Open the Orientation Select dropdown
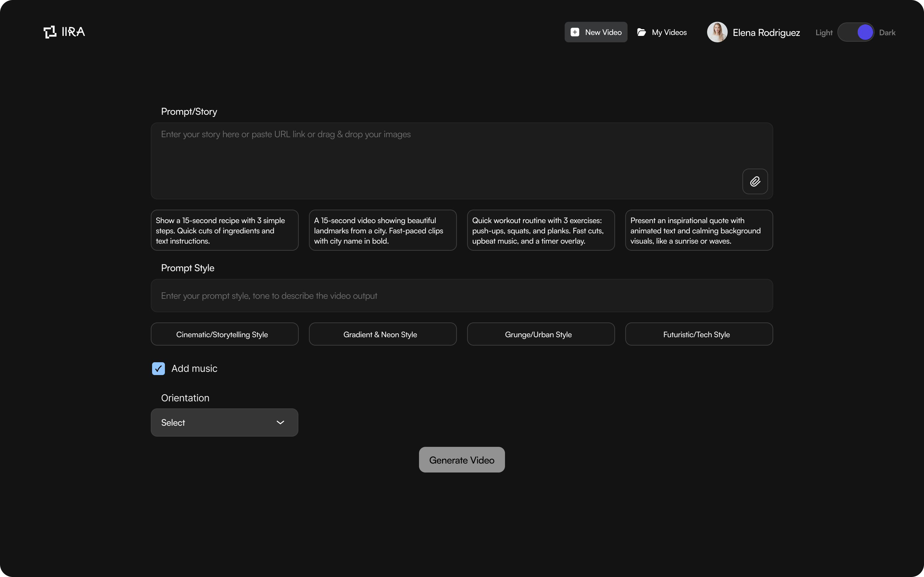 click(x=225, y=422)
